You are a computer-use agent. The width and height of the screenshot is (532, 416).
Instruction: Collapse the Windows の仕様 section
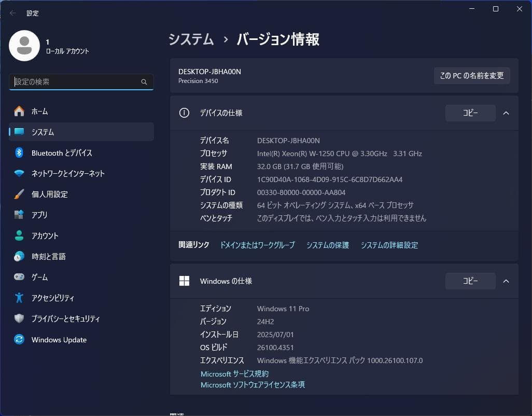(506, 281)
